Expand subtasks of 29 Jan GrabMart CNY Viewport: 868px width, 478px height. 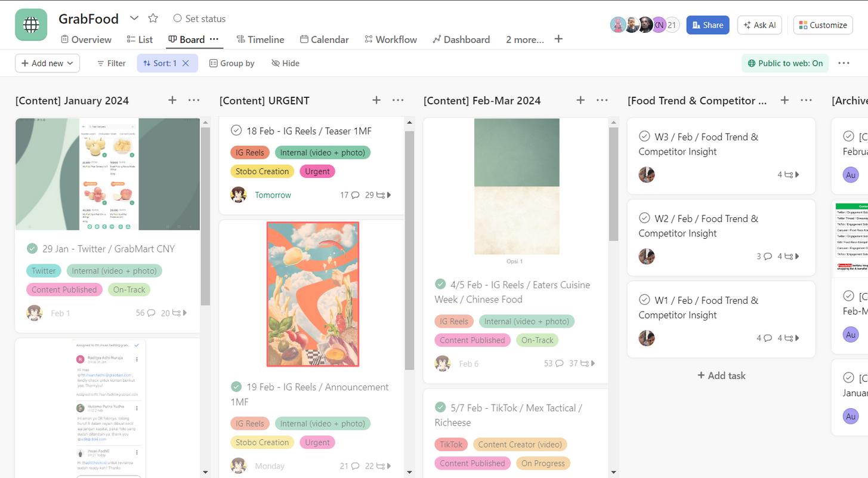click(x=174, y=313)
